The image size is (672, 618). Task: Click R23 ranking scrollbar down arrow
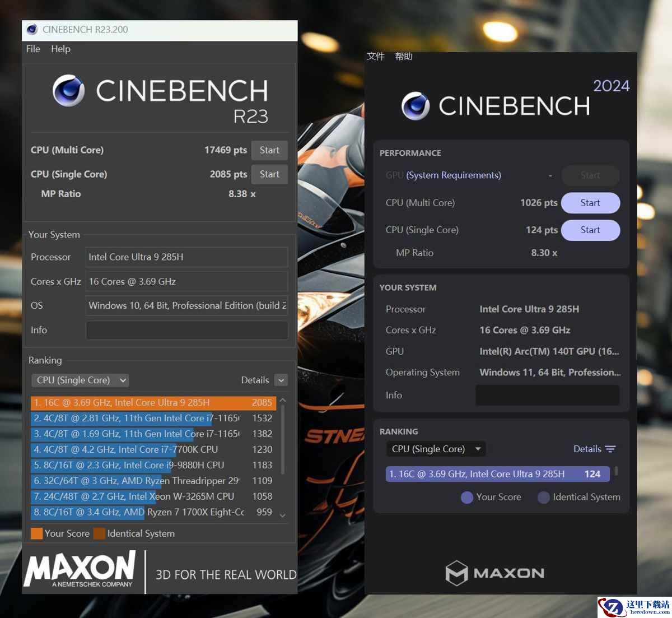[283, 515]
